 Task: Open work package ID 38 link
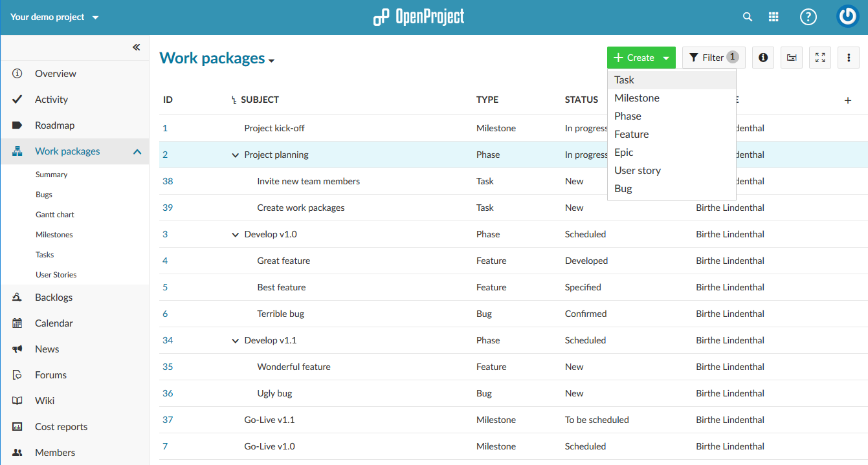click(168, 181)
